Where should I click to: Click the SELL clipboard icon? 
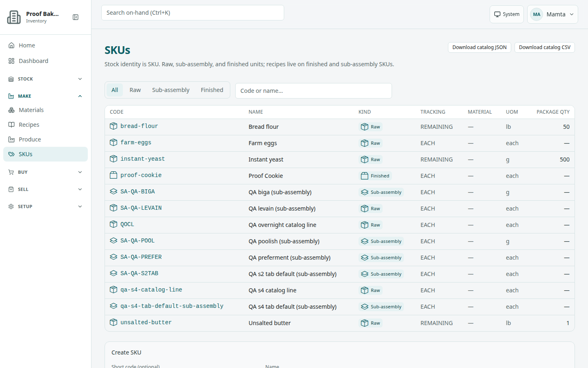[11, 189]
